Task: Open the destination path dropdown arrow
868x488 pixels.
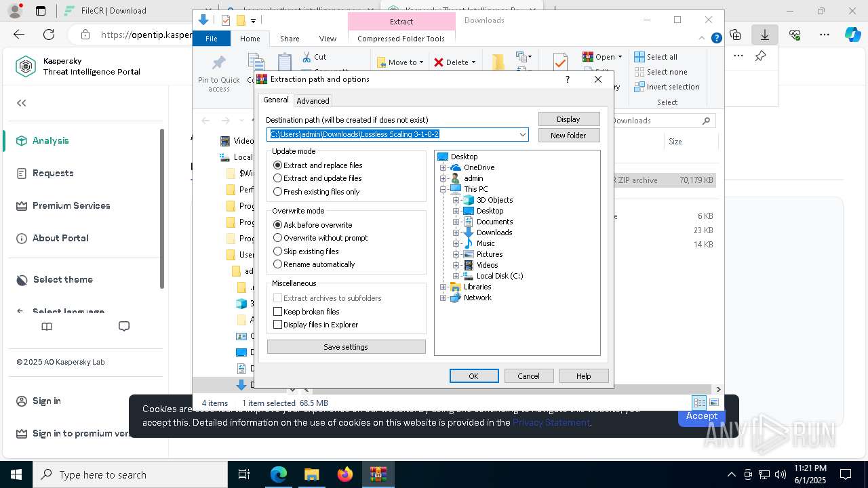Action: tap(522, 134)
